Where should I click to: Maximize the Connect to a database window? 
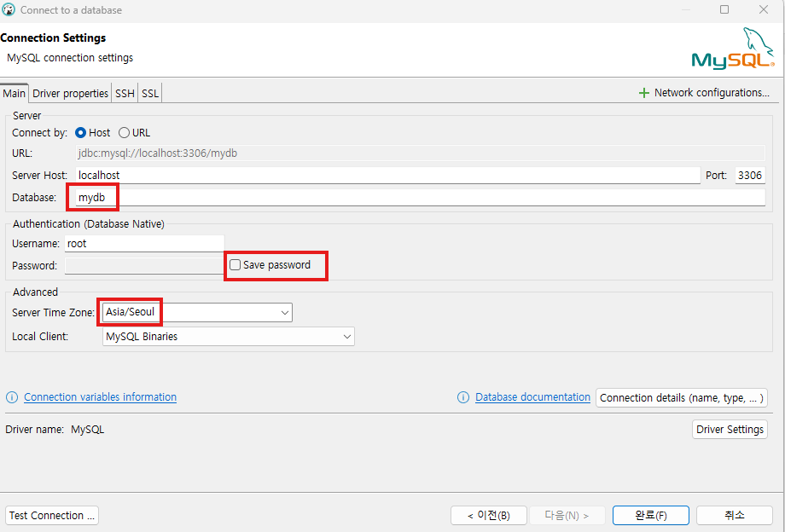click(724, 9)
